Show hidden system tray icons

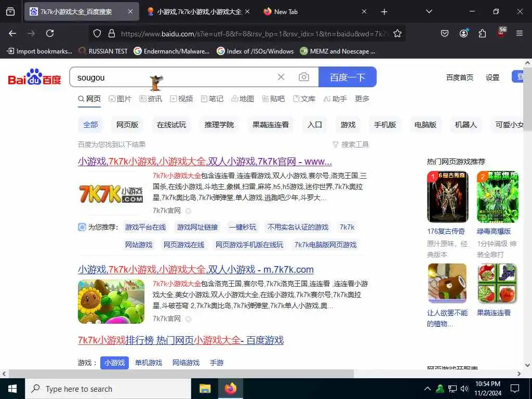coord(428,389)
